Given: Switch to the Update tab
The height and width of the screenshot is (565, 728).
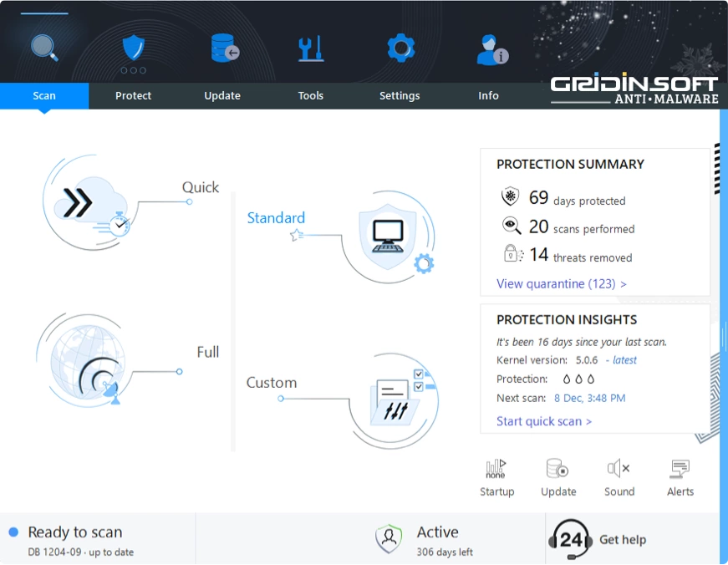Looking at the screenshot, I should (x=222, y=95).
